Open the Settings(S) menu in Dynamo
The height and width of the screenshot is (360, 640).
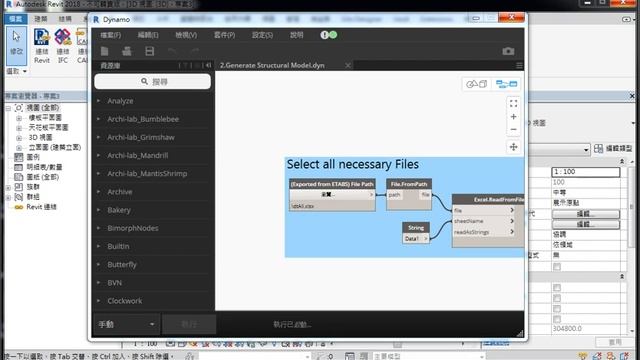tap(262, 35)
